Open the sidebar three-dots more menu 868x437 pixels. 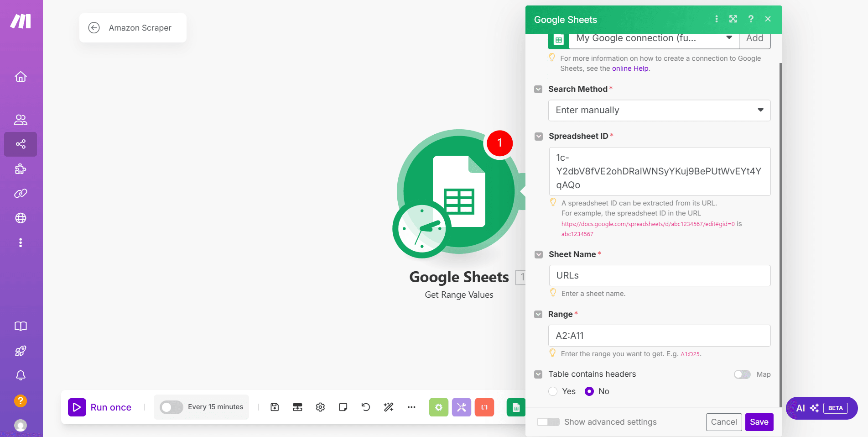21,242
